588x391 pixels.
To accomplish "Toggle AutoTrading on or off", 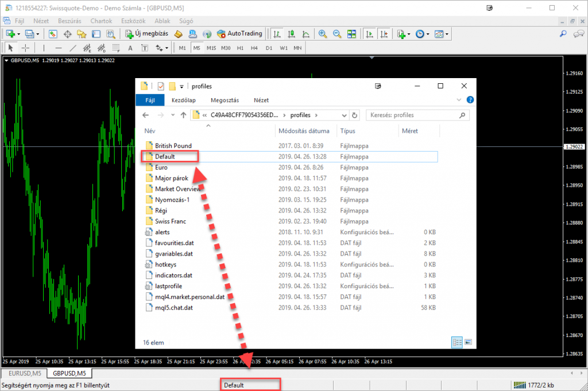I will 239,34.
